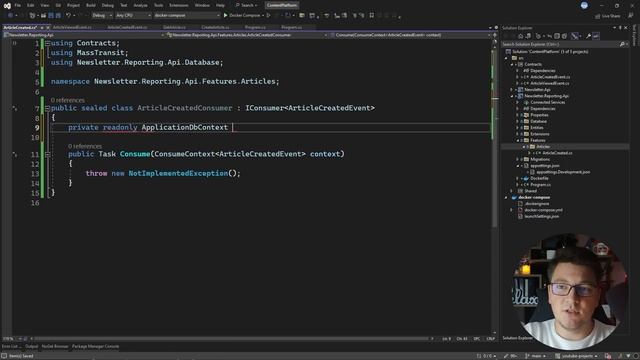Select the Database folder
Screen dimensions: 640x360
[538, 121]
